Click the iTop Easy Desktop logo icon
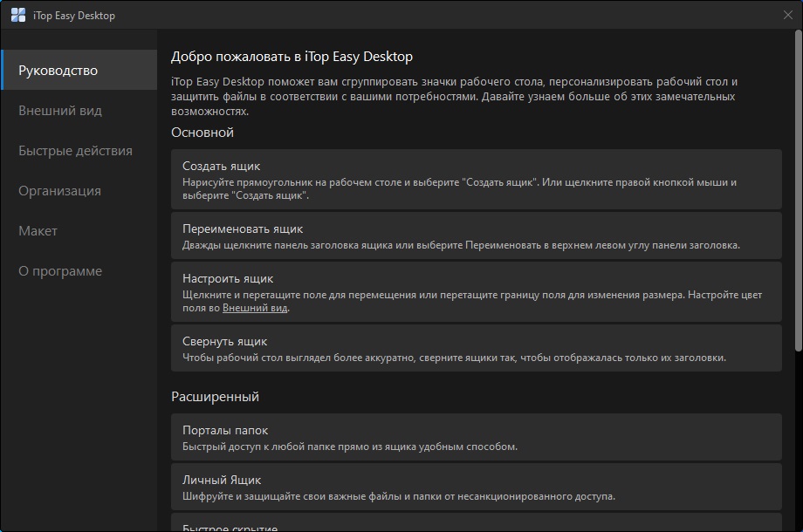The image size is (803, 532). pyautogui.click(x=14, y=14)
